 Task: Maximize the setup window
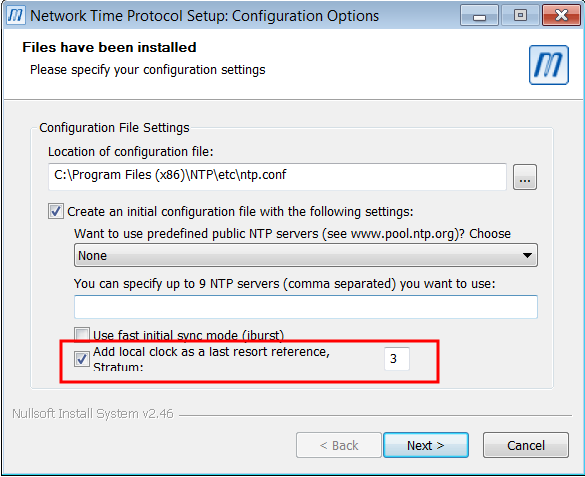point(520,15)
